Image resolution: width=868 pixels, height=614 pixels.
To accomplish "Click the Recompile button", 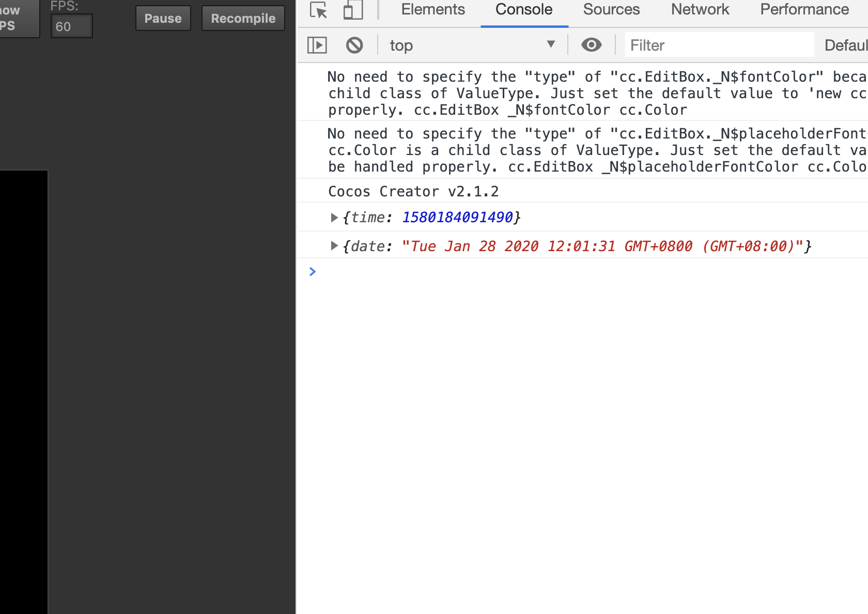I will (x=243, y=19).
